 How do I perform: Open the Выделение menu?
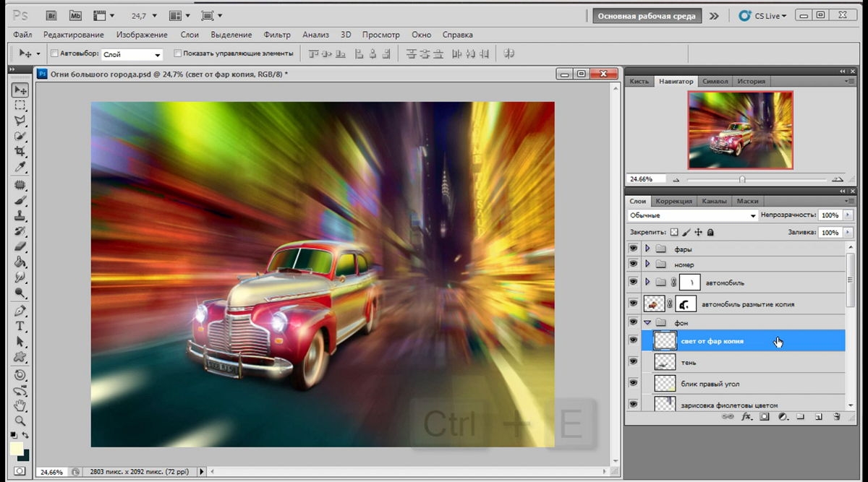click(x=231, y=35)
